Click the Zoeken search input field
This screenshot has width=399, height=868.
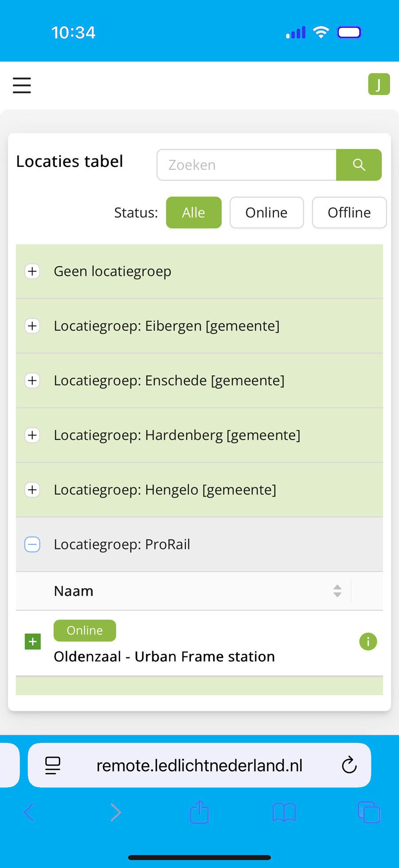point(246,165)
